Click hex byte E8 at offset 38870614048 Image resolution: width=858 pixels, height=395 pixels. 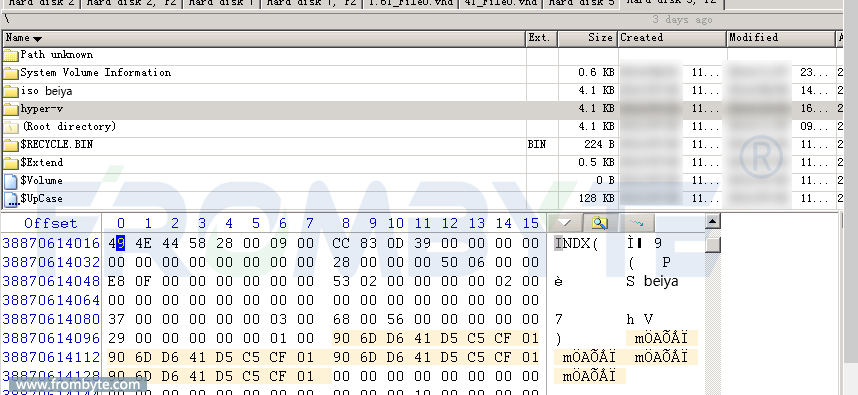click(x=117, y=281)
